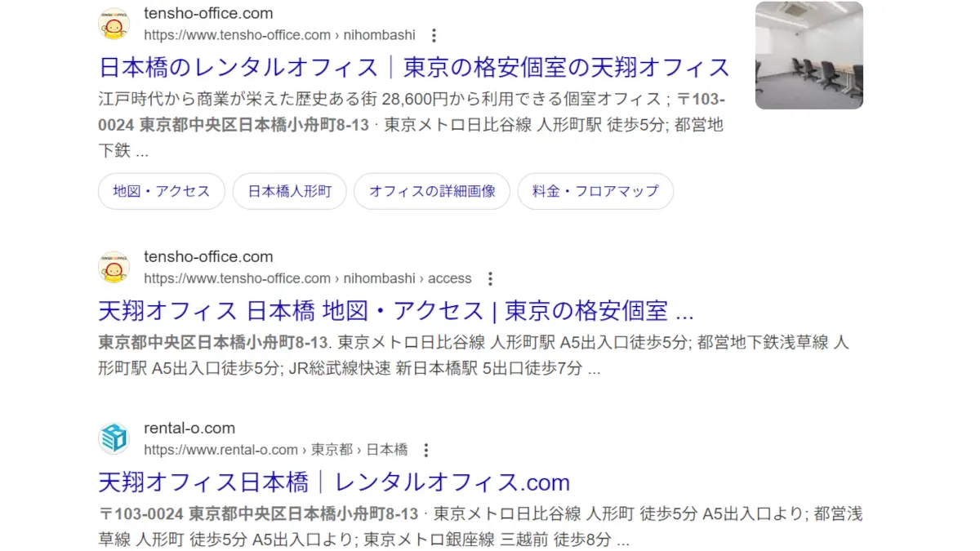Screen dimensions: 980x551
Task: Click the snippet mentioning JR総武線快速 新日本橋駅
Action: point(474,355)
